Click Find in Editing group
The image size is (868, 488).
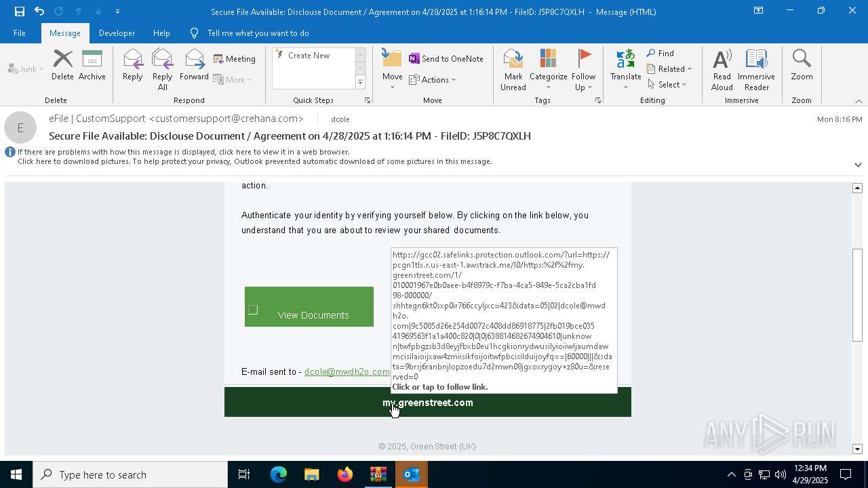click(x=660, y=53)
